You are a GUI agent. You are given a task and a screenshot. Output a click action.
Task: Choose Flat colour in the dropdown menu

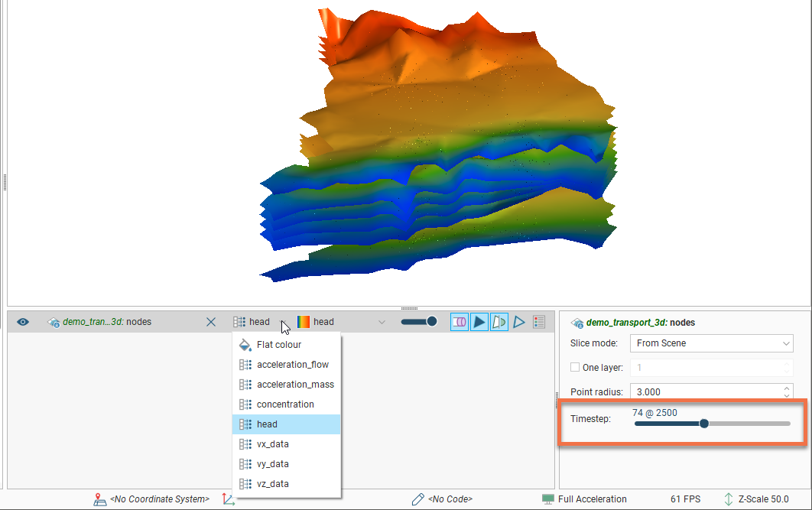(278, 345)
